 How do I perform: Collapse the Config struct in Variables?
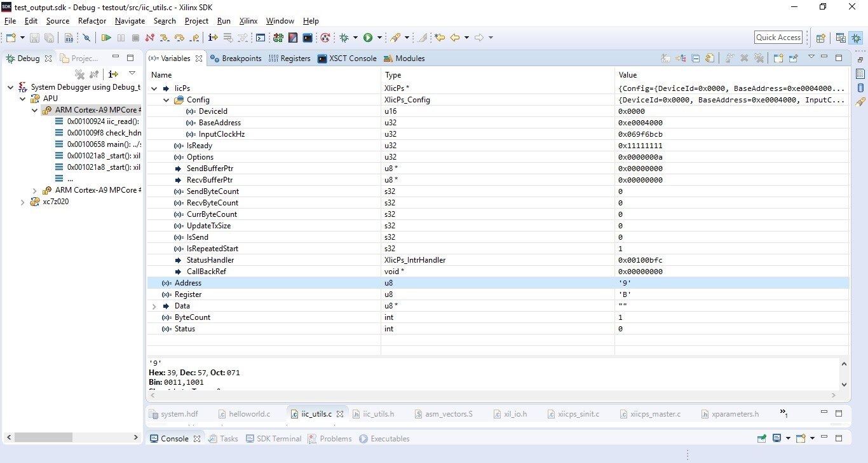(166, 100)
